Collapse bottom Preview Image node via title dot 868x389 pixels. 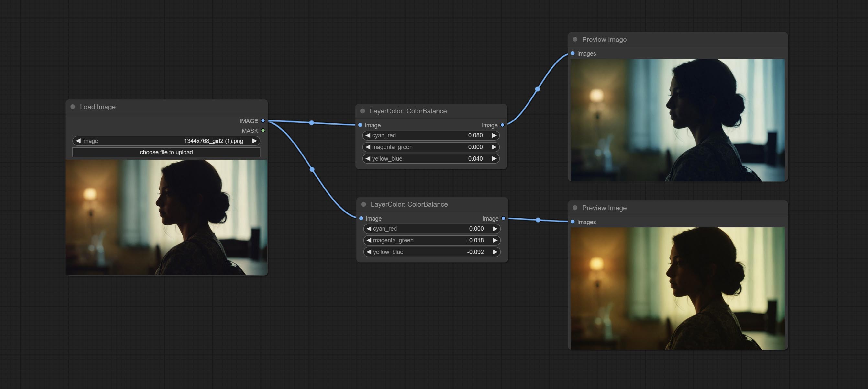pos(575,208)
